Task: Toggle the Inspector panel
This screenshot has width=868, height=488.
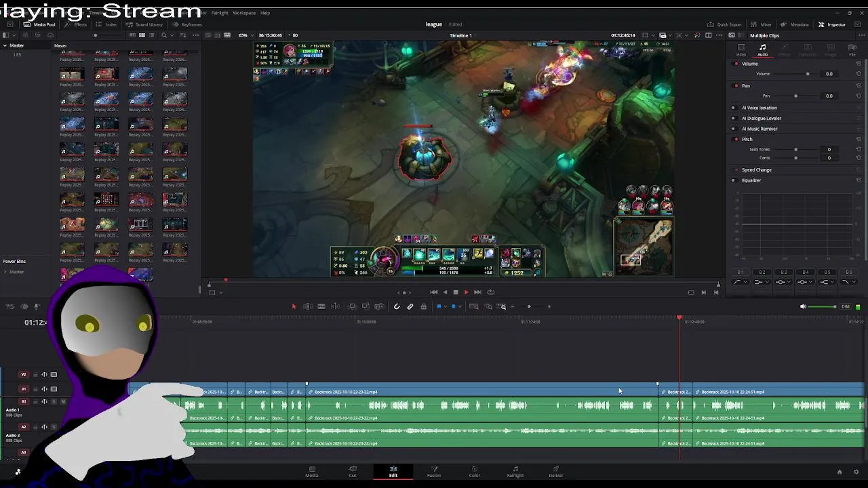Action: point(832,24)
